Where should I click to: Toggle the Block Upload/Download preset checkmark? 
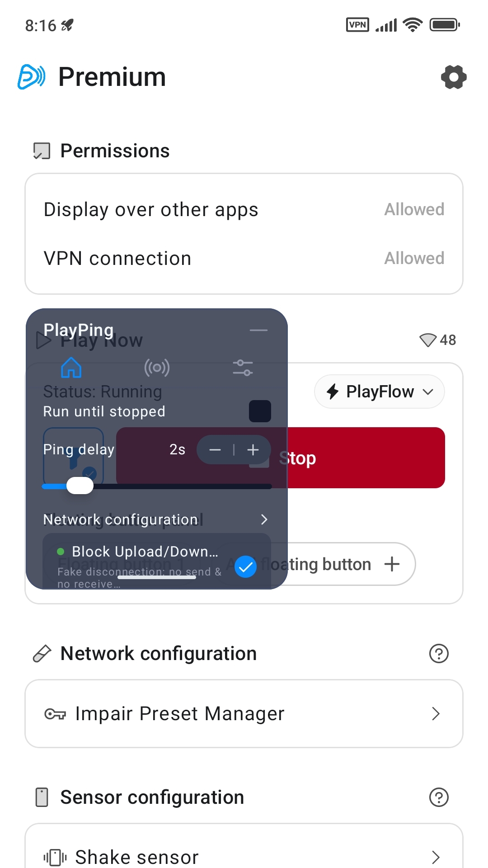(246, 566)
